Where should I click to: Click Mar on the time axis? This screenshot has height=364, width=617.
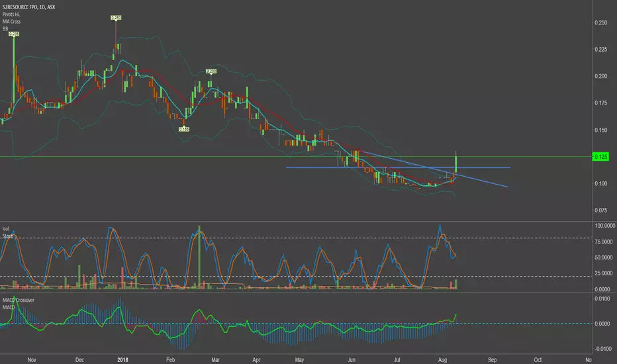tap(215, 359)
